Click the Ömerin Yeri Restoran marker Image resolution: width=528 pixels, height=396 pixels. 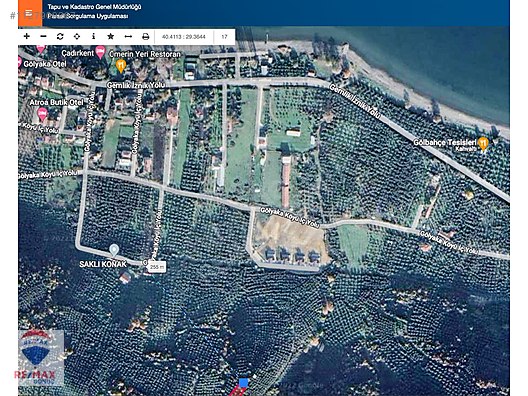click(121, 66)
